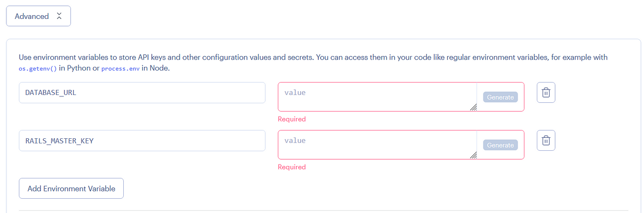644x213 pixels.
Task: Generate a value for RAILS_MASTER_KEY
Action: [500, 145]
